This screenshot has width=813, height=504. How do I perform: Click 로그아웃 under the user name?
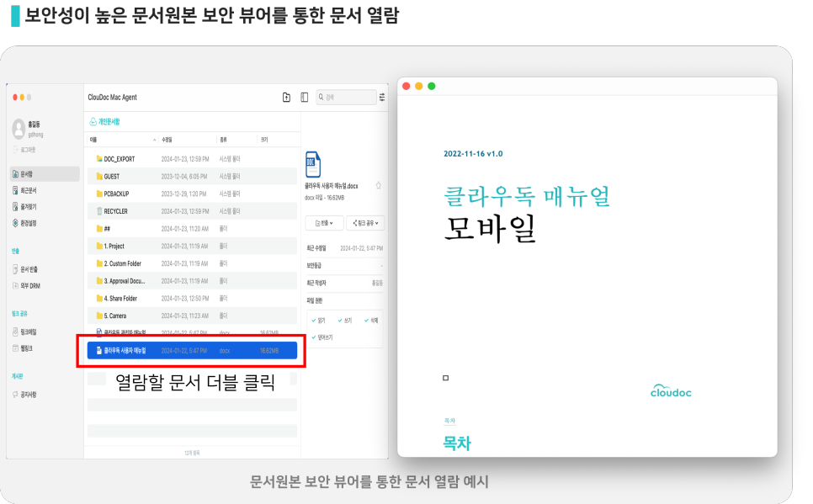point(24,150)
